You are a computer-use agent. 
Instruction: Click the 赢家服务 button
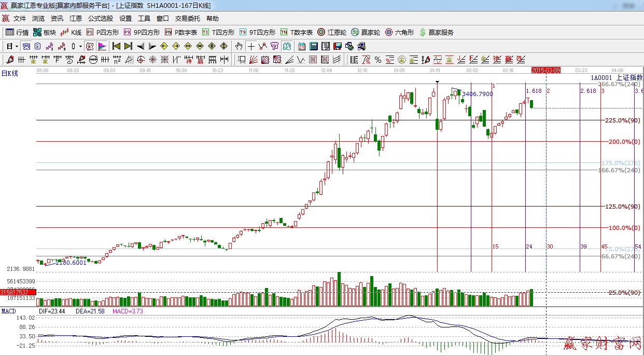pos(436,32)
